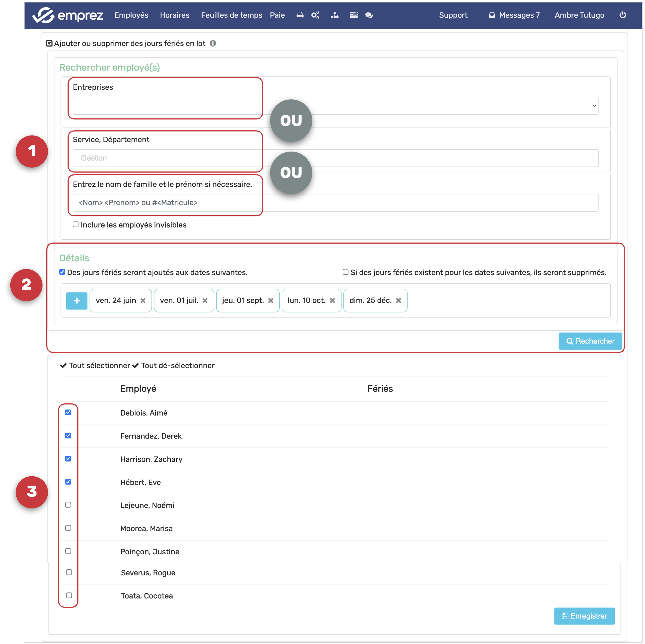Toggle checkbox for Lejeune, Noémi
Image resolution: width=645 pixels, height=644 pixels.
[68, 505]
